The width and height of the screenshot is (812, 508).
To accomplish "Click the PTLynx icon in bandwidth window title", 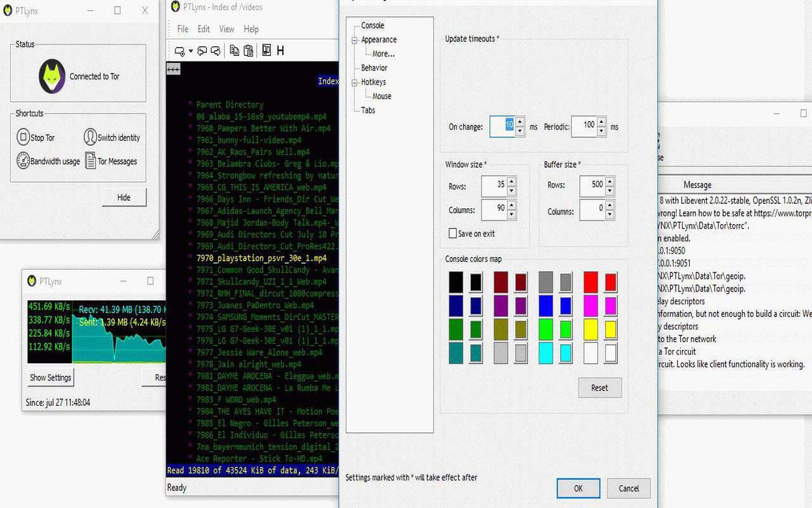I will click(32, 281).
